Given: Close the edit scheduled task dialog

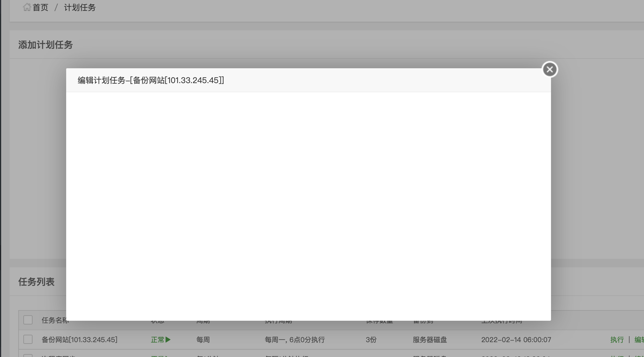Looking at the screenshot, I should tap(550, 69).
